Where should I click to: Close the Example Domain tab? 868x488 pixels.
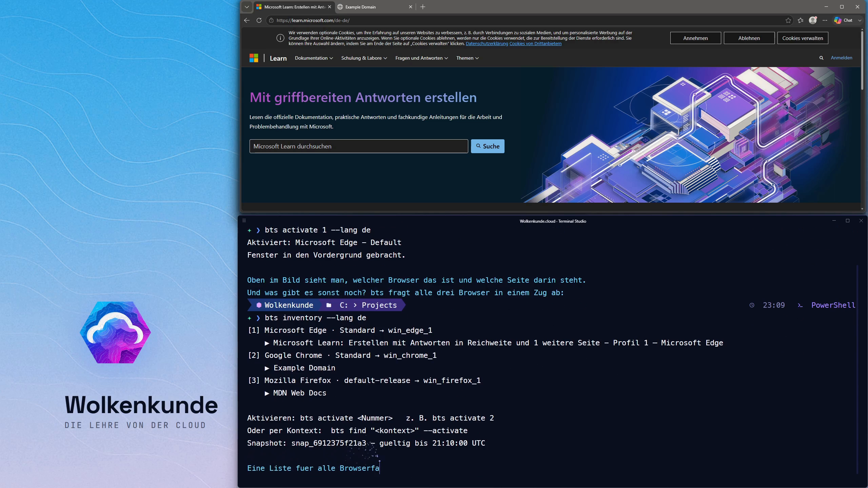pyautogui.click(x=410, y=7)
